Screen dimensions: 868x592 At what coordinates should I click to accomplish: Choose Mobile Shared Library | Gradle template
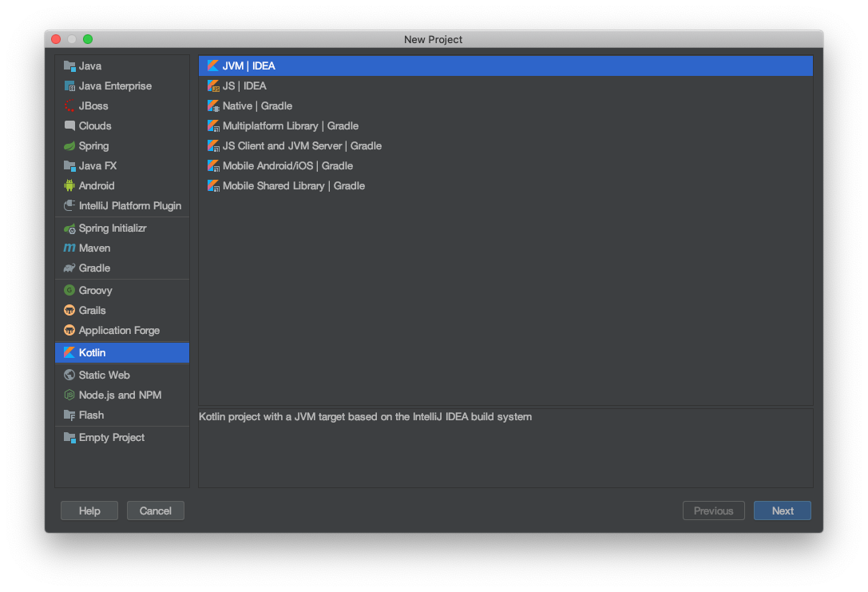pos(506,185)
